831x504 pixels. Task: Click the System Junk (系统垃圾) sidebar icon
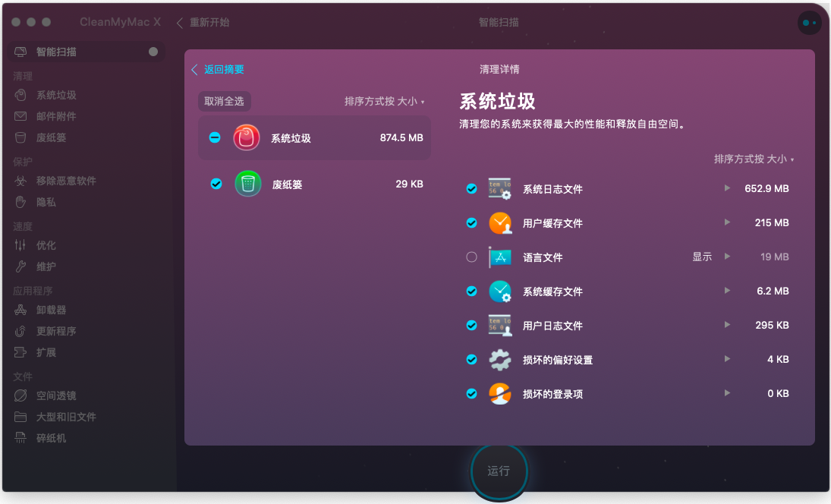click(20, 96)
